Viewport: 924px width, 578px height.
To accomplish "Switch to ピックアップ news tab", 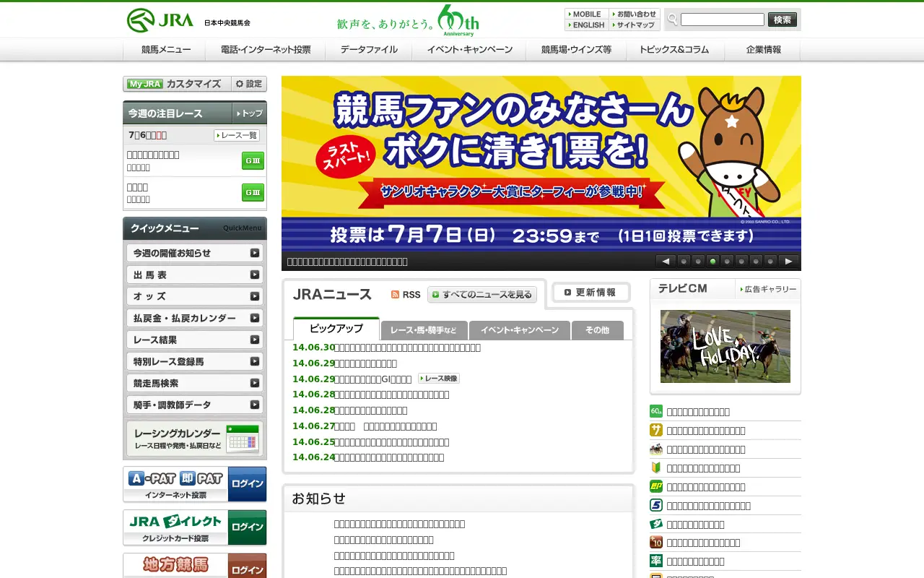I will 336,329.
